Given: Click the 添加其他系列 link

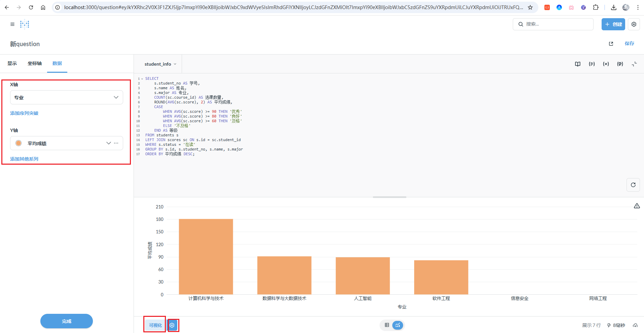Looking at the screenshot, I should coord(24,159).
